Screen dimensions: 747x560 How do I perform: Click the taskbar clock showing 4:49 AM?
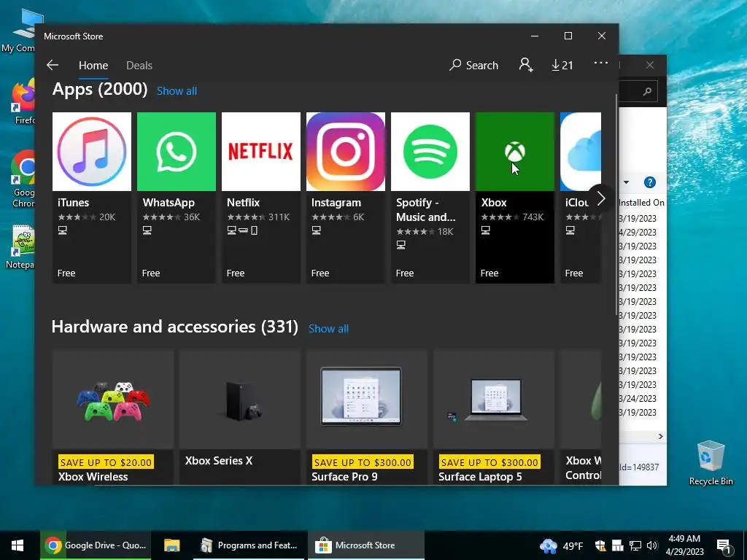click(x=684, y=545)
